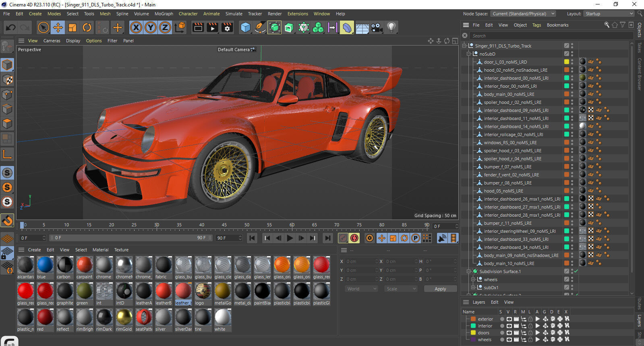Toggle the Z axis lock

click(x=165, y=27)
